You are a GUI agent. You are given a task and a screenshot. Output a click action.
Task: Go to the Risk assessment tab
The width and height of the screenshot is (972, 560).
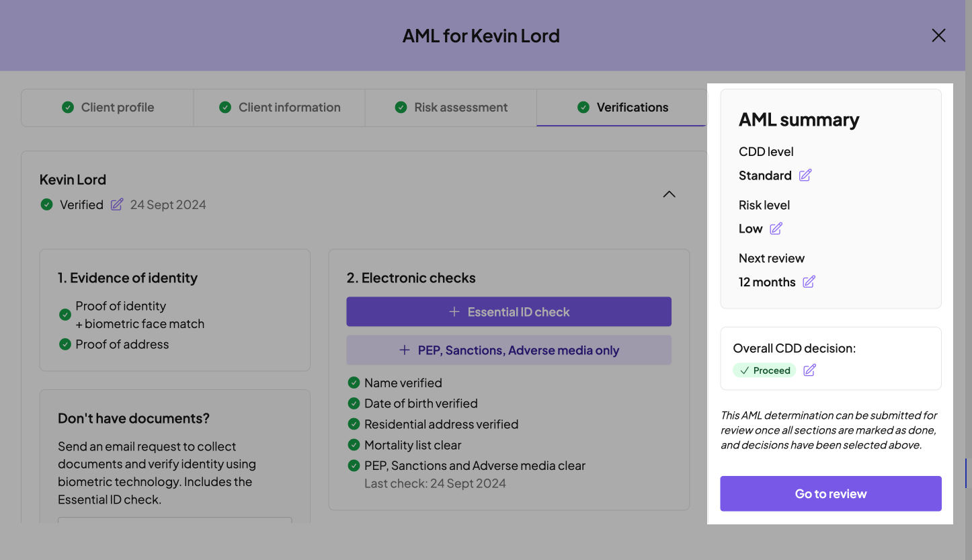tap(451, 108)
